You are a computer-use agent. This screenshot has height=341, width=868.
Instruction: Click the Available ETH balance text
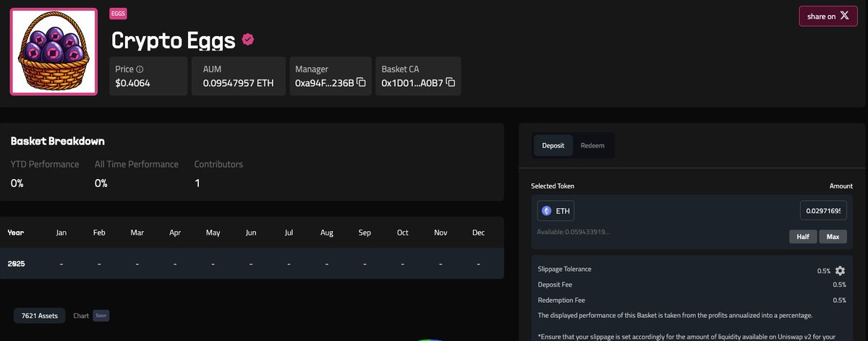574,232
